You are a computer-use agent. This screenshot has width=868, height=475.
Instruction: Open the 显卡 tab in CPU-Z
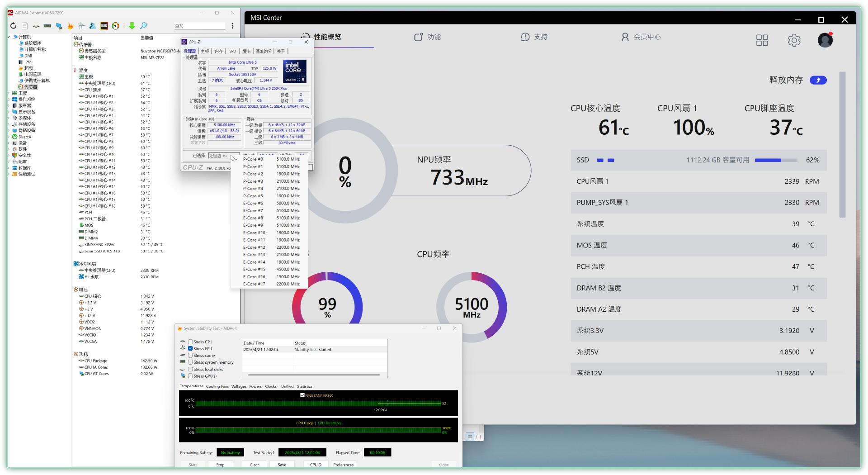click(x=246, y=51)
